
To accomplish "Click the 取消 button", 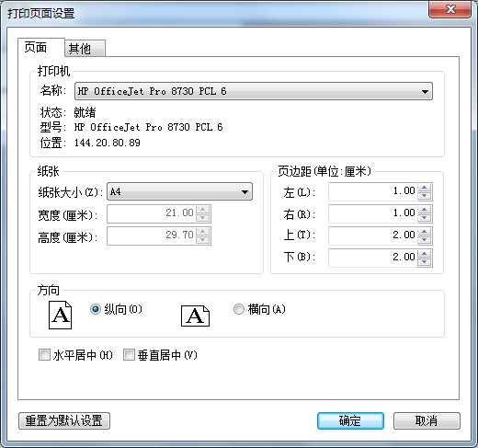I will pos(427,420).
